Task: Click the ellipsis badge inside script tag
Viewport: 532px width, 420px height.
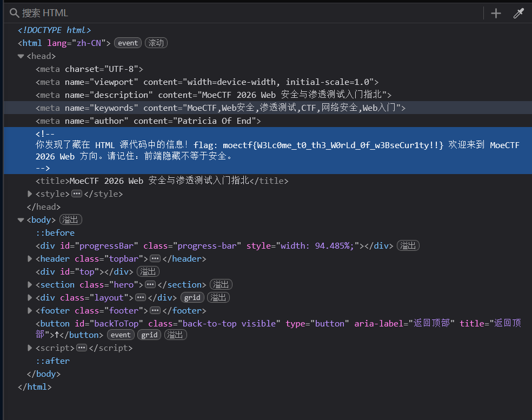Action: 82,348
